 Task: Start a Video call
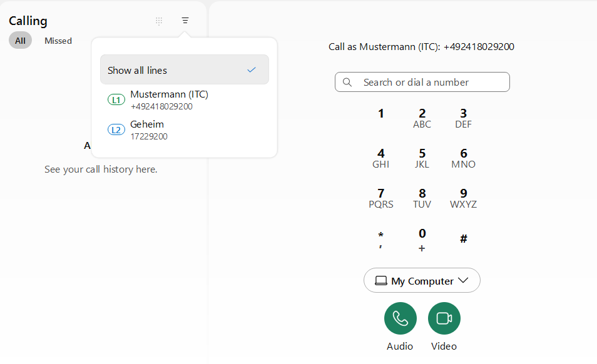(444, 318)
